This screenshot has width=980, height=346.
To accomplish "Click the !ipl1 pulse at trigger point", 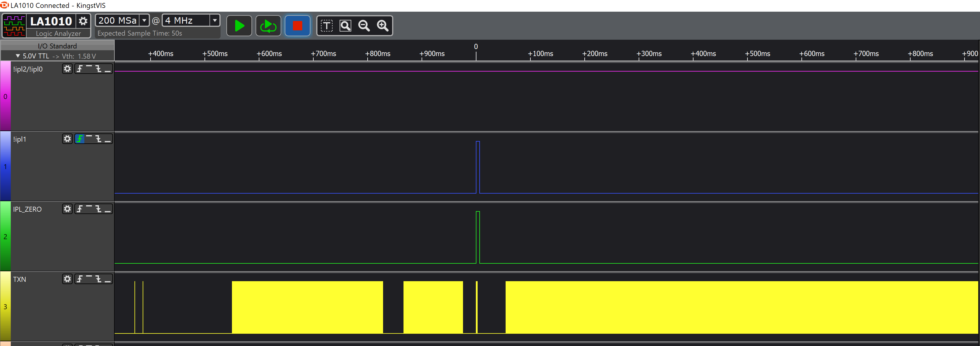I will (x=478, y=168).
